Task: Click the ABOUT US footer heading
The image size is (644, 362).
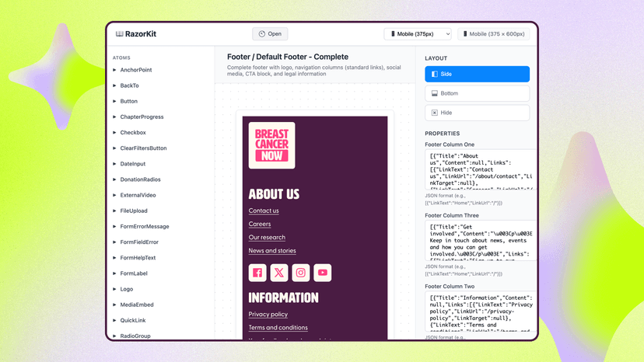Action: [274, 194]
